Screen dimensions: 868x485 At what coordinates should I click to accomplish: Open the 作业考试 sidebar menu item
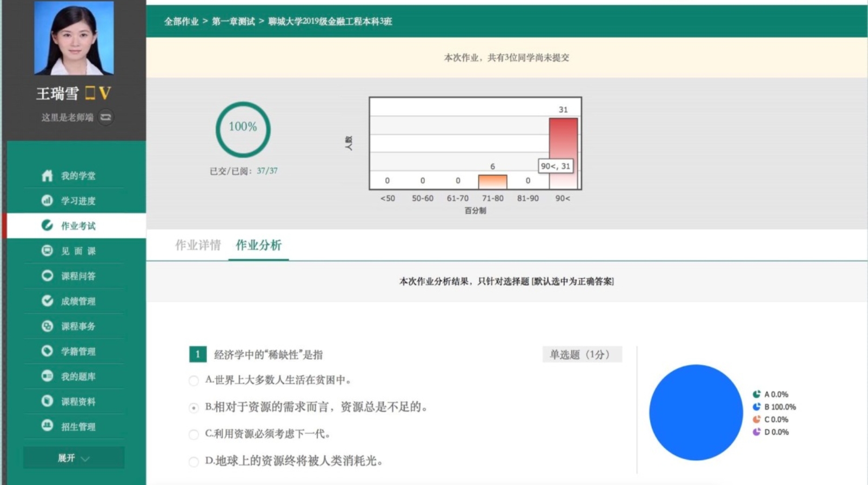(x=78, y=226)
